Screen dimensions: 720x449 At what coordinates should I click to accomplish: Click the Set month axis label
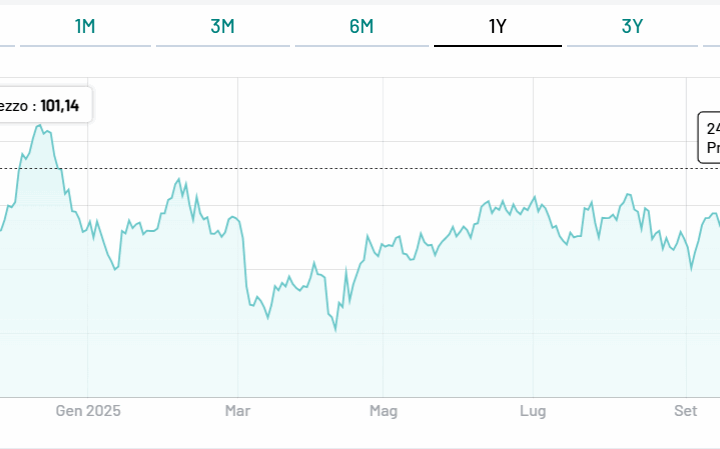click(x=685, y=411)
